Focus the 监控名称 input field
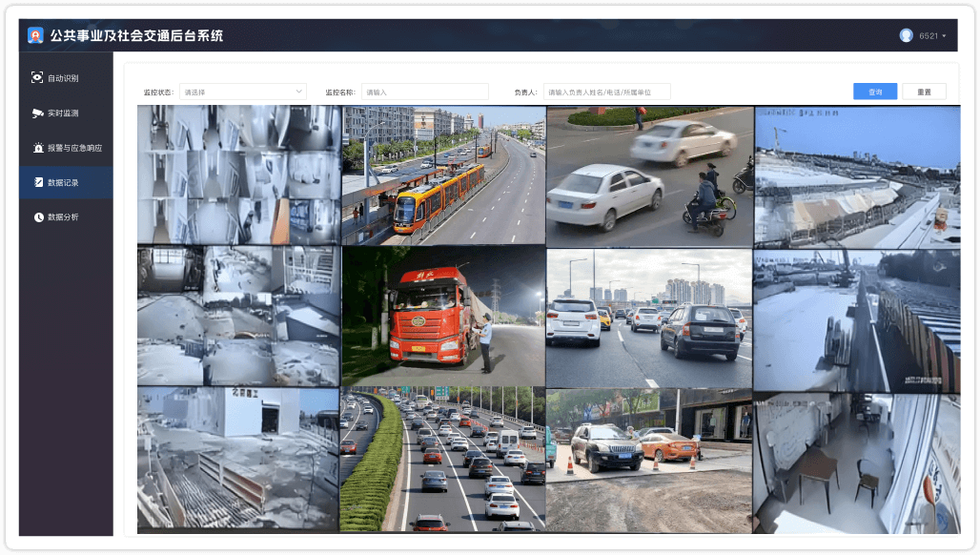Viewport: 980px width, 555px height. click(x=424, y=92)
